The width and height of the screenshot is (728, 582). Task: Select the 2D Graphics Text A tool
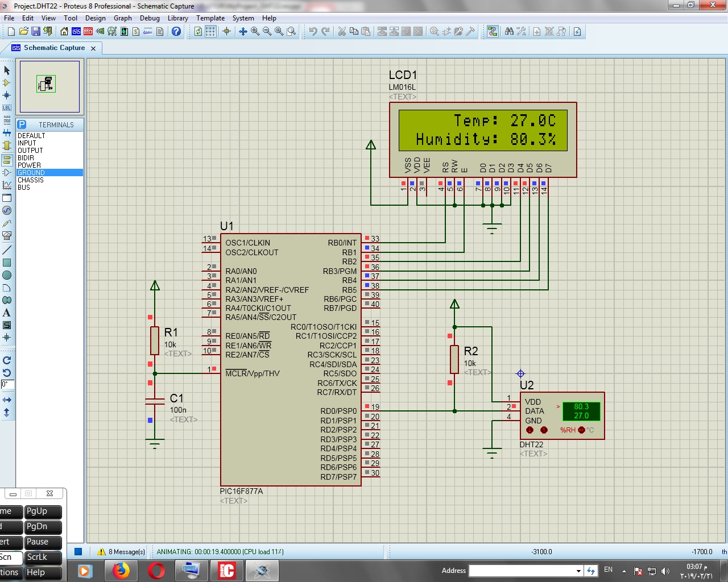click(7, 313)
